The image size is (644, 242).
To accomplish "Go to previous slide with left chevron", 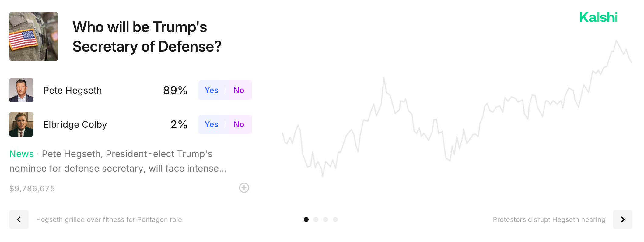I will click(x=19, y=219).
